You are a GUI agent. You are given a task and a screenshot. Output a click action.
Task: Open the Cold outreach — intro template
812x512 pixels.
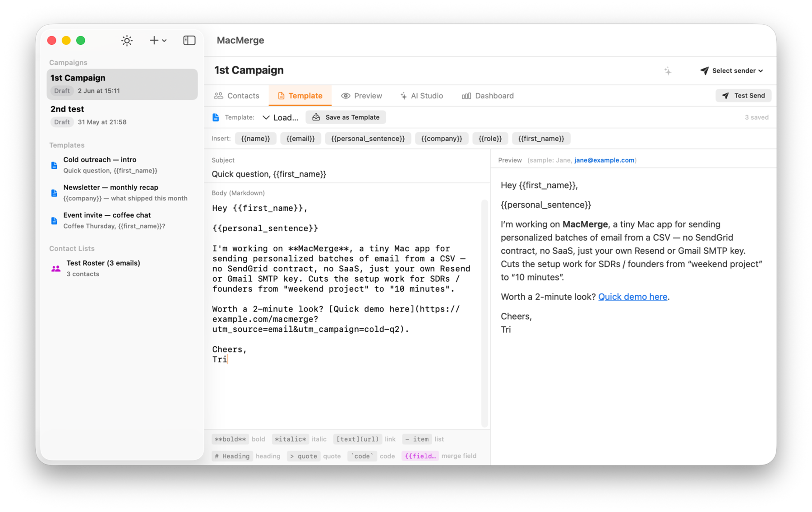point(122,165)
